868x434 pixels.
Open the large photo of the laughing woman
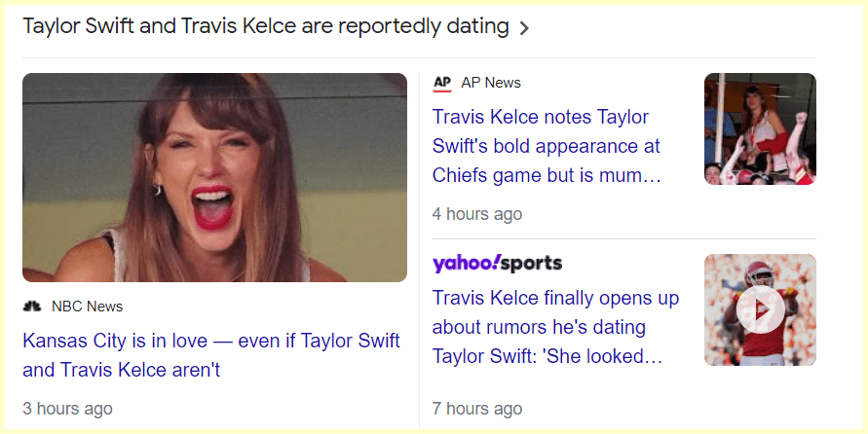tap(214, 177)
